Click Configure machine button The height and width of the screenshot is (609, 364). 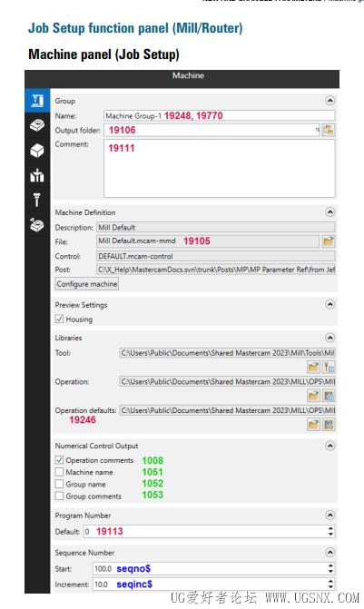point(87,284)
